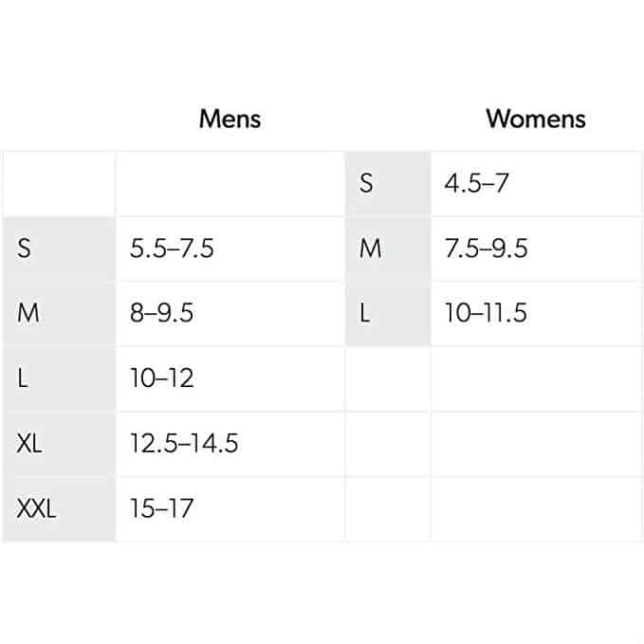Click the 15–17 size range cell
Screen dimensions: 644x644
click(230, 508)
